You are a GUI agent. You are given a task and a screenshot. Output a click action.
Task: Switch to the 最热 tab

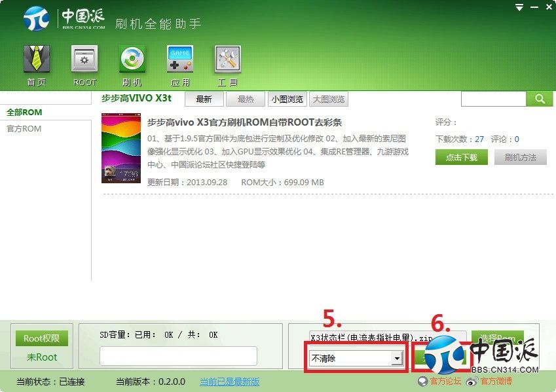click(246, 99)
